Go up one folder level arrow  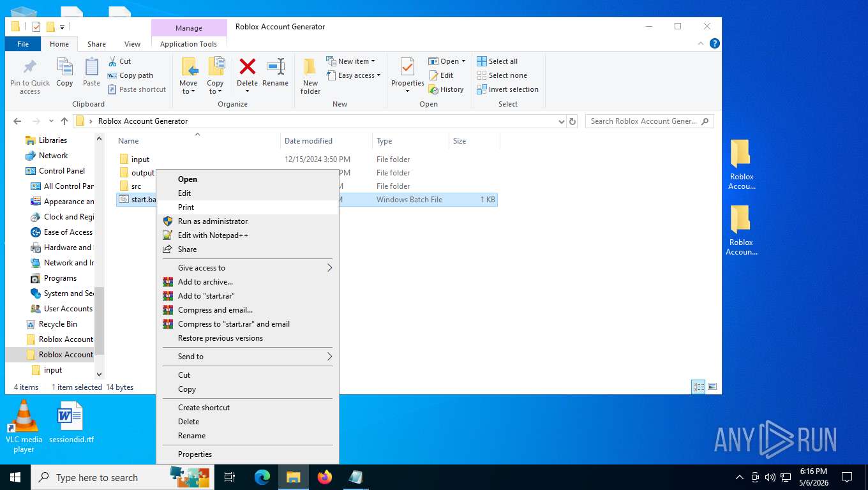tap(64, 121)
